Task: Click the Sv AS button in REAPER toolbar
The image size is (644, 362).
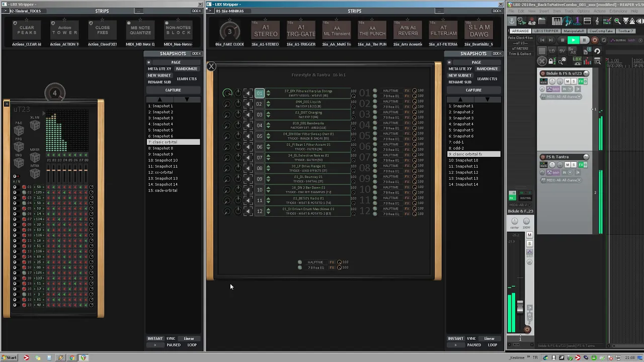Action: 572,51
